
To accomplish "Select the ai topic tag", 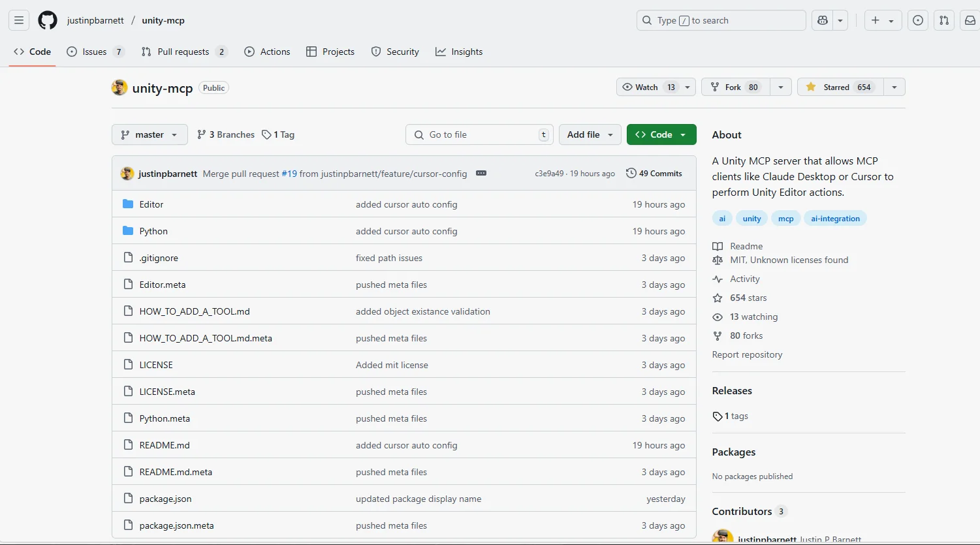I will point(722,219).
